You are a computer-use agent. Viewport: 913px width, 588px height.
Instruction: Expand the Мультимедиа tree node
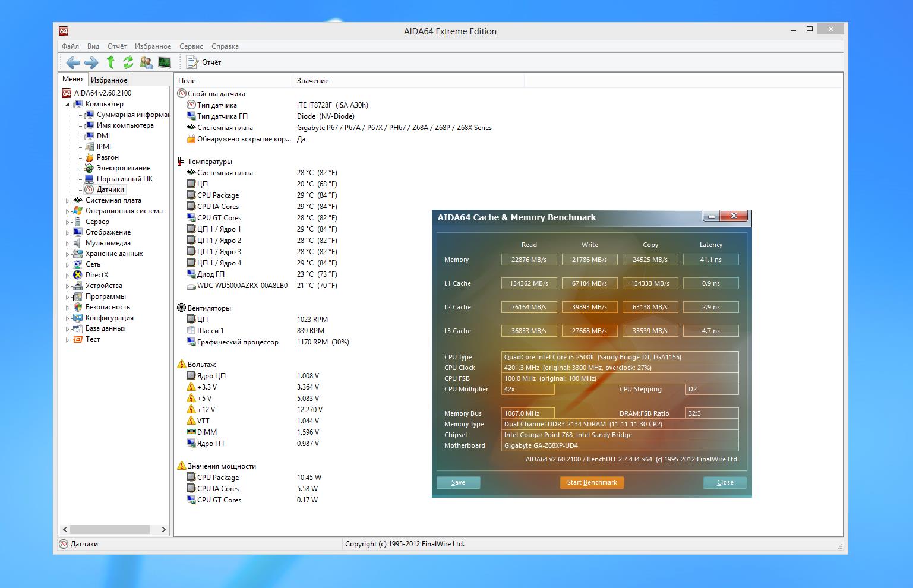tap(67, 244)
